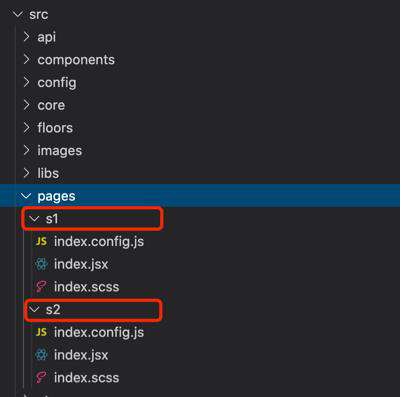Click Sass icon of index.scss in s2
Screen dimensions: 400x397
tap(41, 378)
